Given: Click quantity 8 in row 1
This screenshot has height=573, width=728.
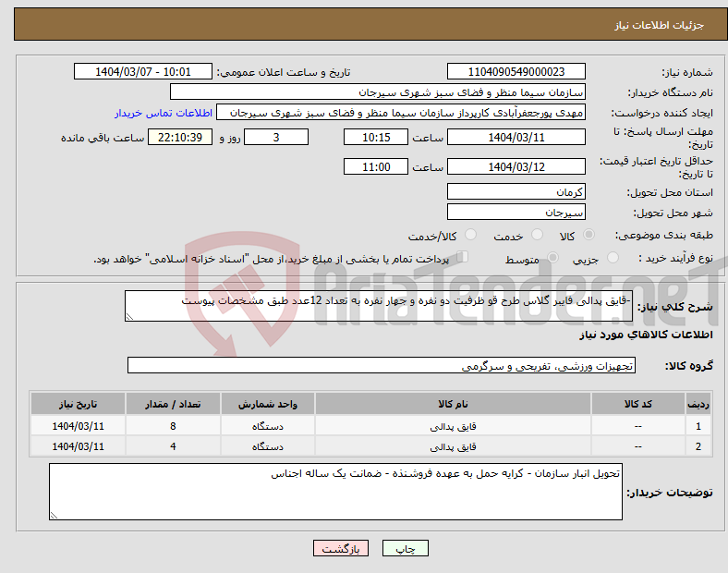Looking at the screenshot, I should point(173,426).
